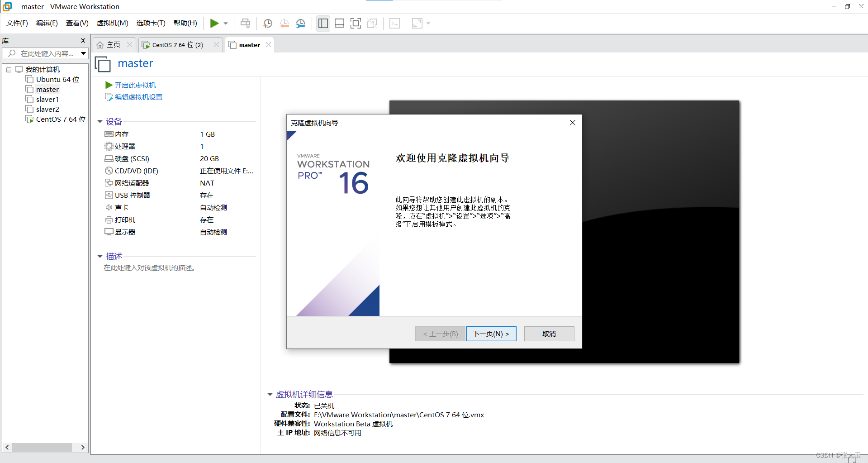Open the 查看(V) menu
This screenshot has height=463, width=868.
pyautogui.click(x=77, y=23)
